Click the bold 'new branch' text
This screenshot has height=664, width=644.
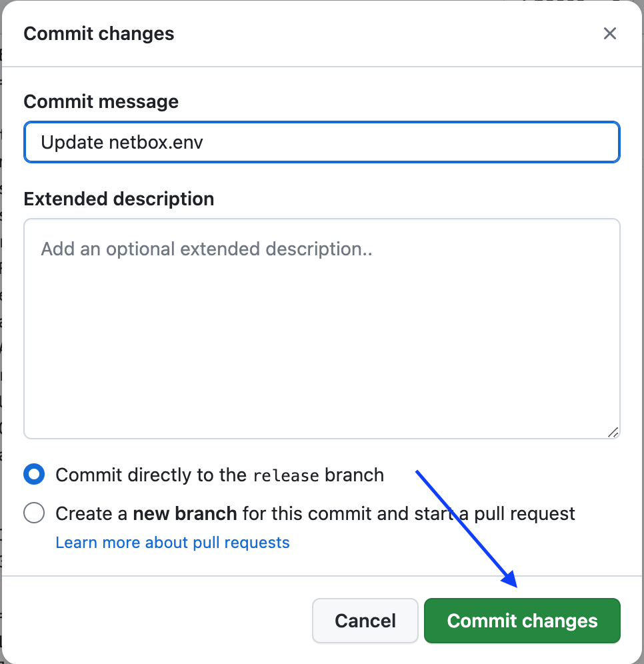(185, 513)
